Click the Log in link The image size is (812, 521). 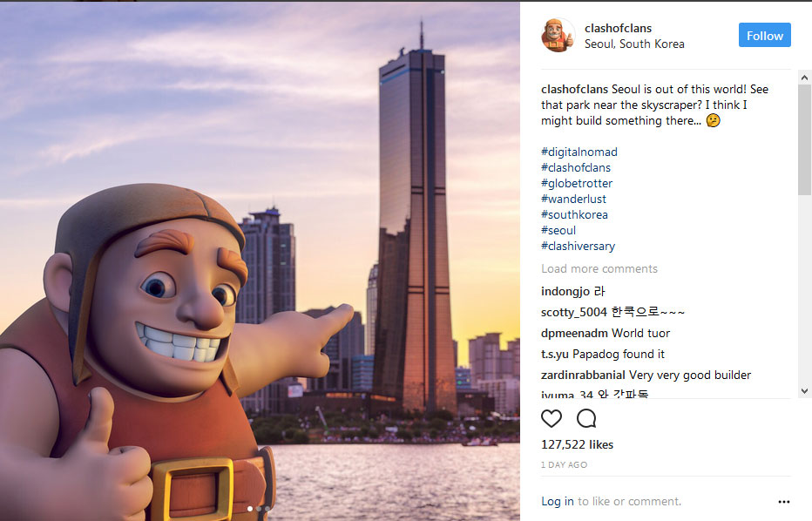tap(558, 501)
